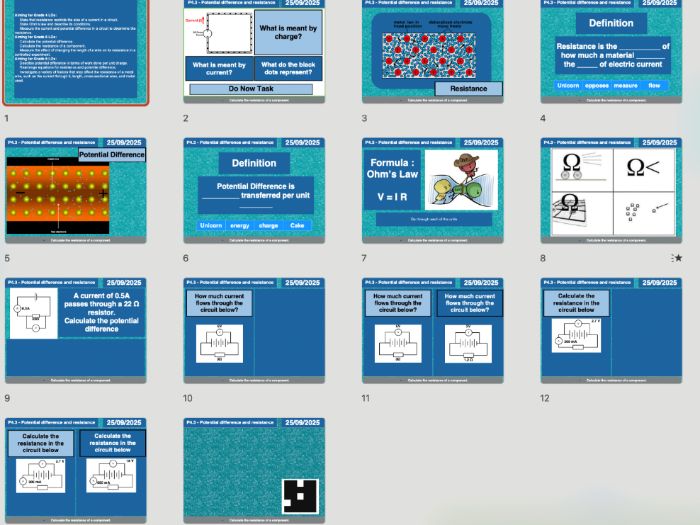Click the slide number 7 label
This screenshot has width=700, height=525.
tap(365, 258)
